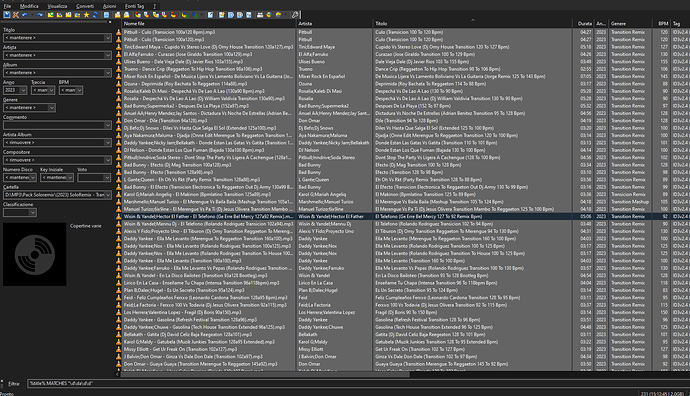
Task: Click the yellow star favorites icon
Action: pyautogui.click(x=86, y=15)
